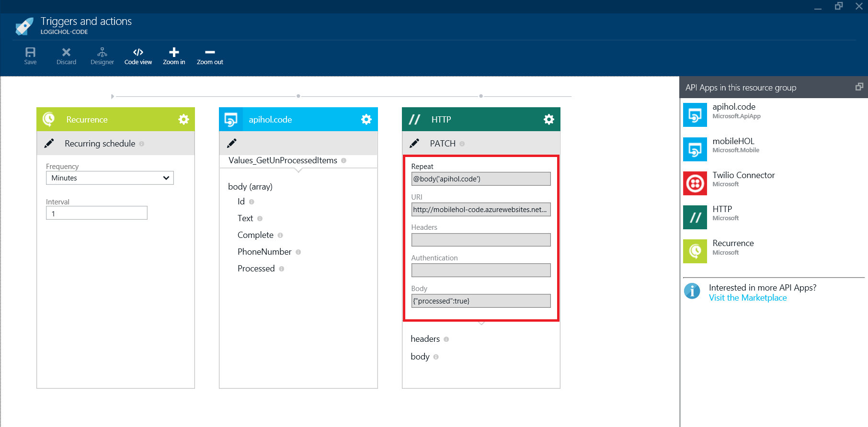Click the body output in HTTP card
The height and width of the screenshot is (427, 868).
420,357
